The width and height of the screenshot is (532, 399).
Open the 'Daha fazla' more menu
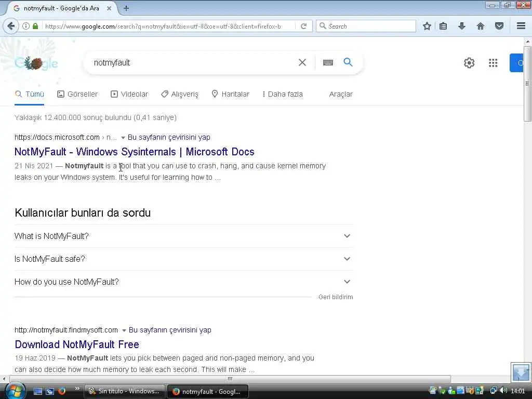282,94
